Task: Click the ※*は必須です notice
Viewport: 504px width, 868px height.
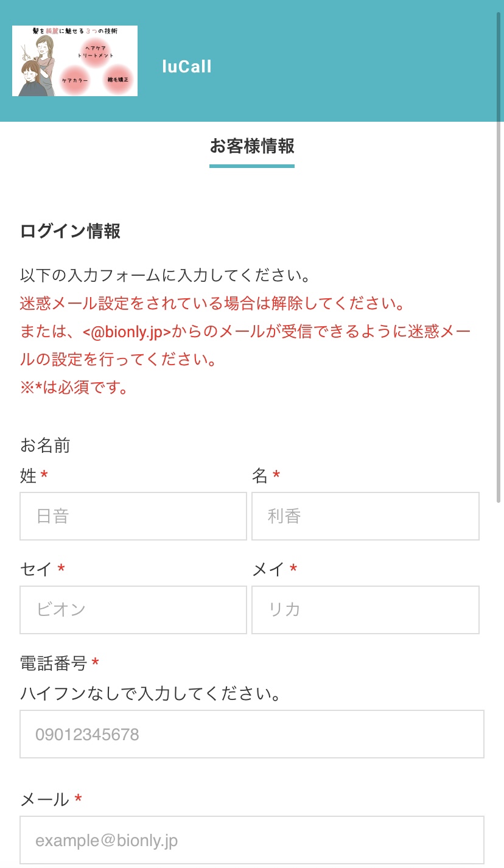Action: pos(74,387)
